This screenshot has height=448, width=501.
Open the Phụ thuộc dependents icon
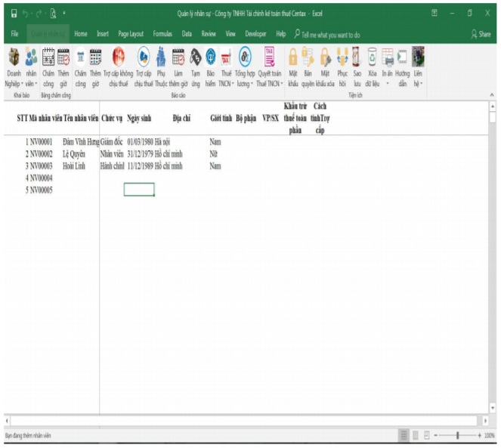(161, 59)
